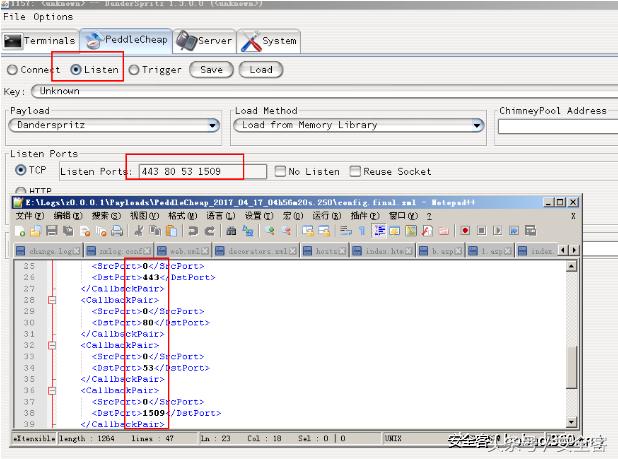Toggle the Indent Guide icon in Notepad++
Screen dimensions: 618x459
pyautogui.click(x=379, y=231)
